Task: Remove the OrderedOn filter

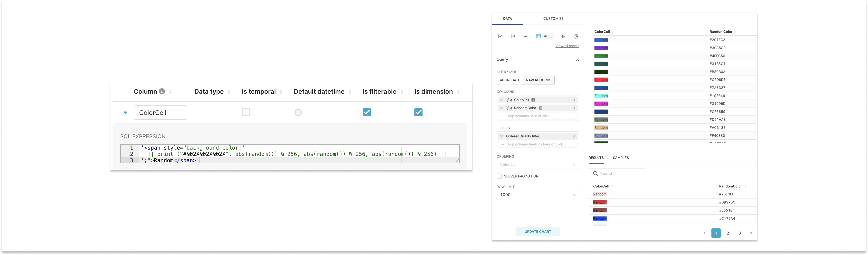Action: (501, 136)
